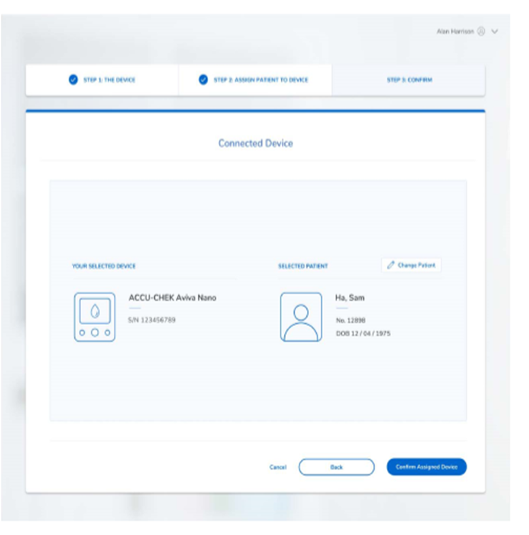Select the patient name Ha, Sam
Viewport: 529px width, 535px height.
[350, 298]
